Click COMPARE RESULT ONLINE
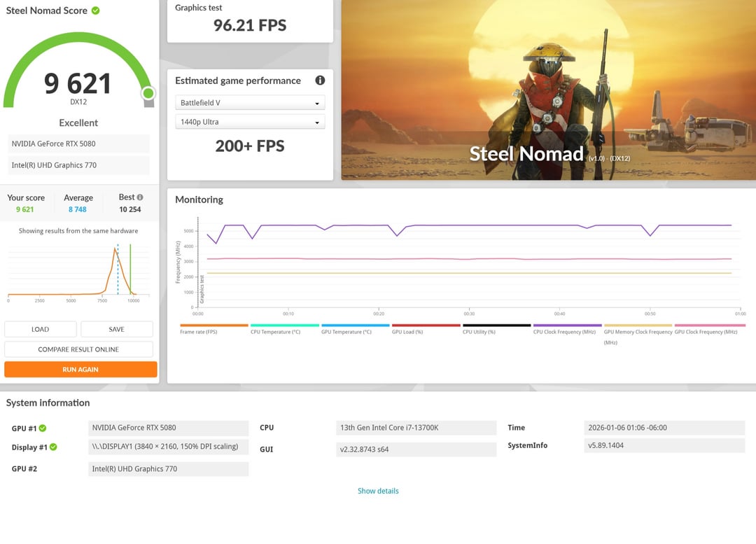 [78, 349]
